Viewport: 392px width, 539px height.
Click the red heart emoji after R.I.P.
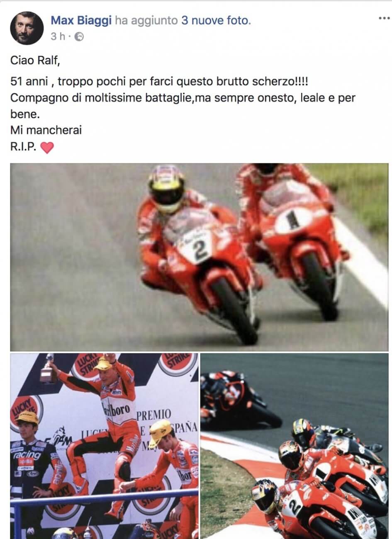click(47, 148)
